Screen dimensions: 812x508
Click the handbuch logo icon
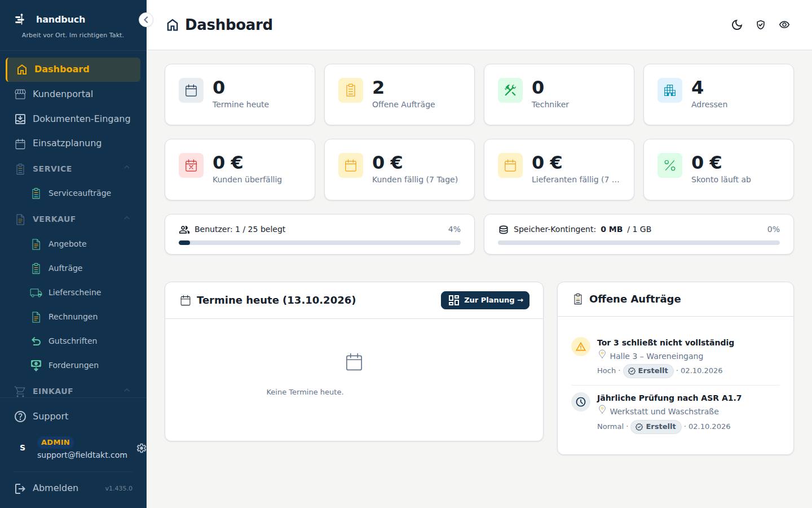point(20,19)
